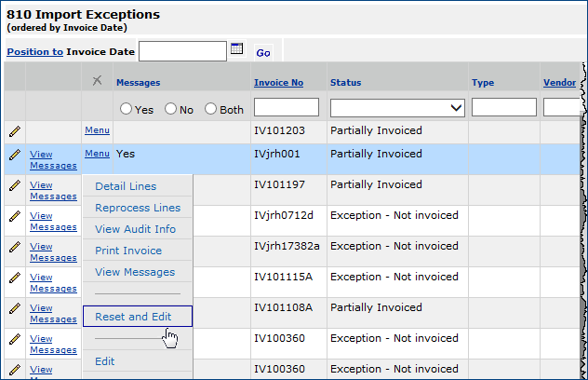The image size is (588, 380).
Task: Choose Detail Lines from context menu
Action: click(x=126, y=186)
